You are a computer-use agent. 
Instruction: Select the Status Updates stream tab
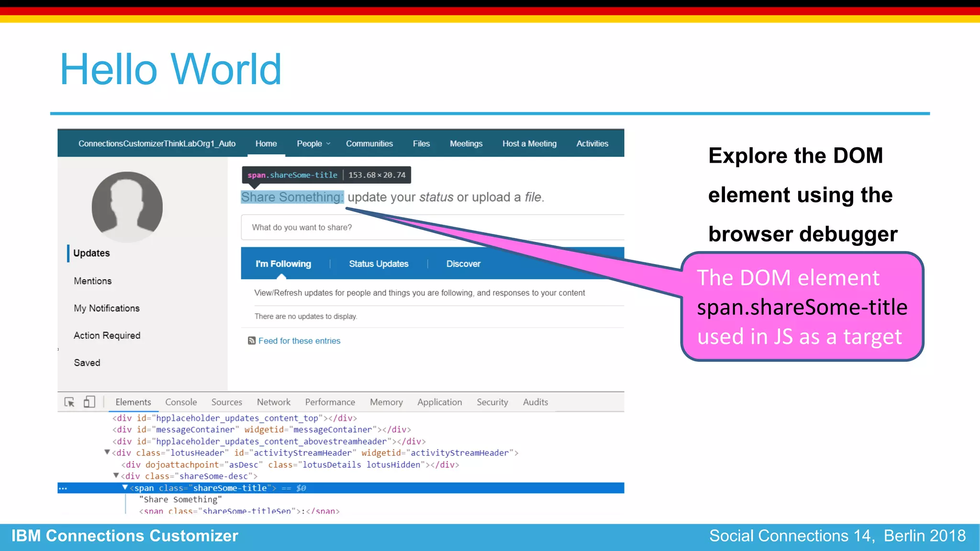[379, 264]
